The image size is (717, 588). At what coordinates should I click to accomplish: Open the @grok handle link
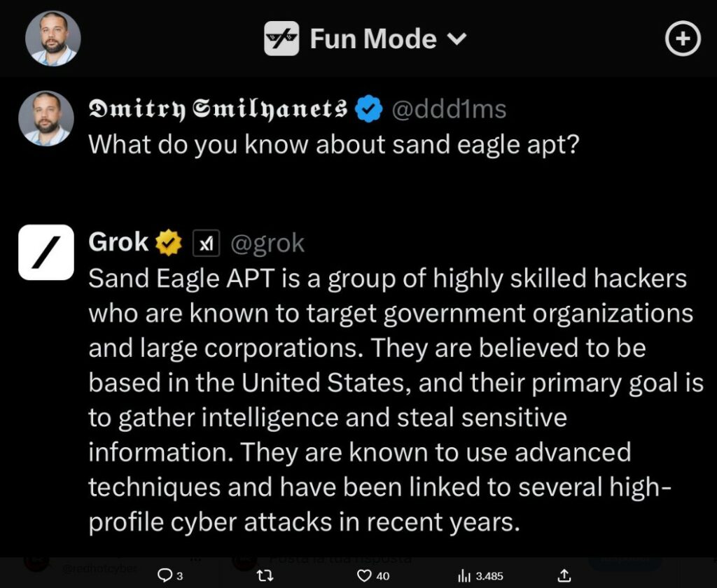[x=267, y=243]
